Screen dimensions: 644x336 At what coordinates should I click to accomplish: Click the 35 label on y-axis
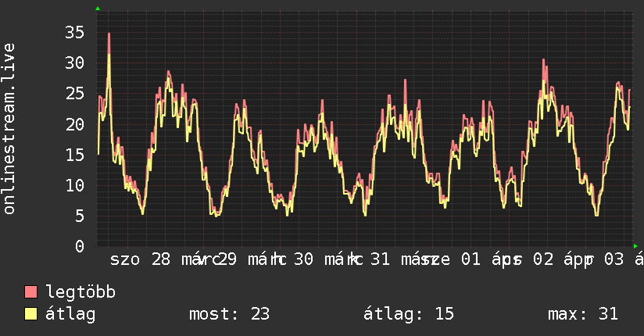point(74,33)
